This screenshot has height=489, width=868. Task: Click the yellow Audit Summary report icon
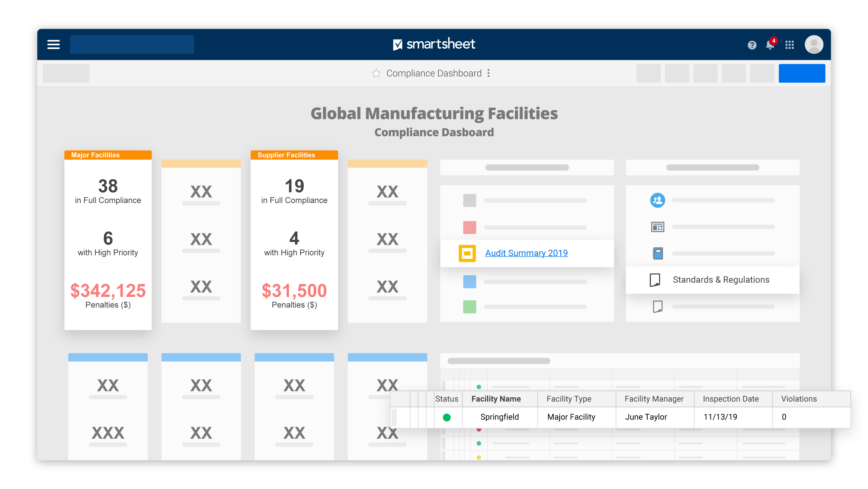pyautogui.click(x=467, y=253)
